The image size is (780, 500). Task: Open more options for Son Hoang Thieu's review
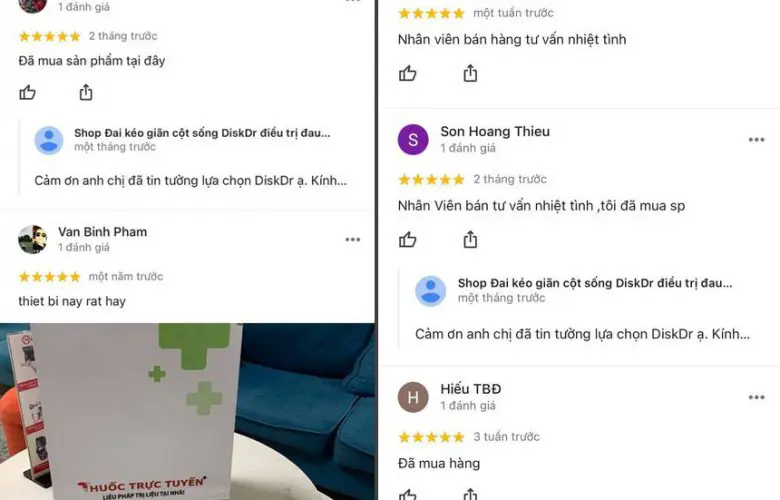click(756, 140)
